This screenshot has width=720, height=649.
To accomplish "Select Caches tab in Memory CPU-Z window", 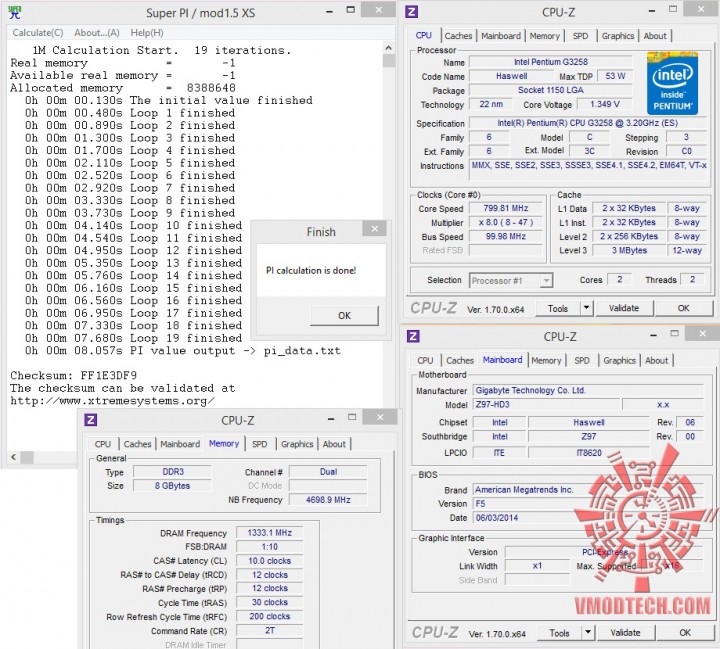I will [x=137, y=444].
